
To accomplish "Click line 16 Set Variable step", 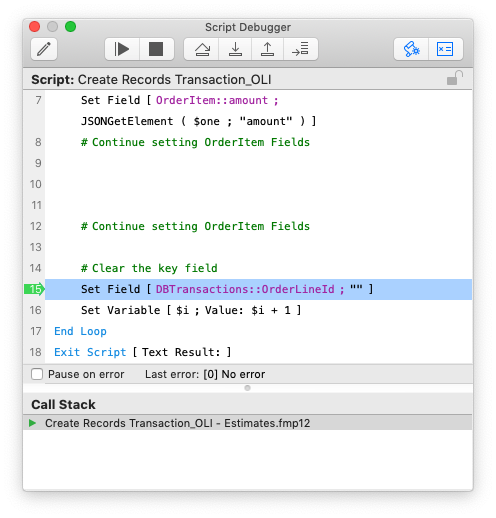I will [x=191, y=310].
